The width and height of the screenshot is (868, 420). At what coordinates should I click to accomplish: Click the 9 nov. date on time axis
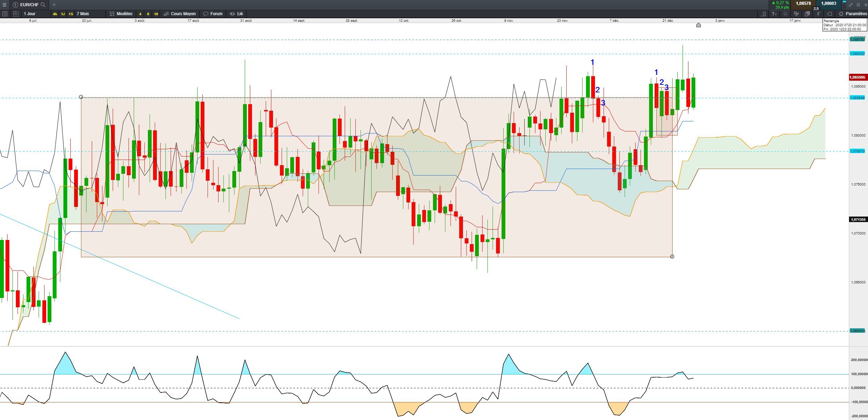pos(509,21)
